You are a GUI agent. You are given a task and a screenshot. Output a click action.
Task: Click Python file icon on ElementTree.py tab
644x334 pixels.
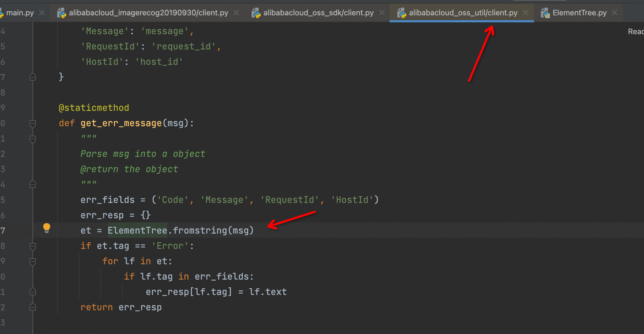click(545, 13)
